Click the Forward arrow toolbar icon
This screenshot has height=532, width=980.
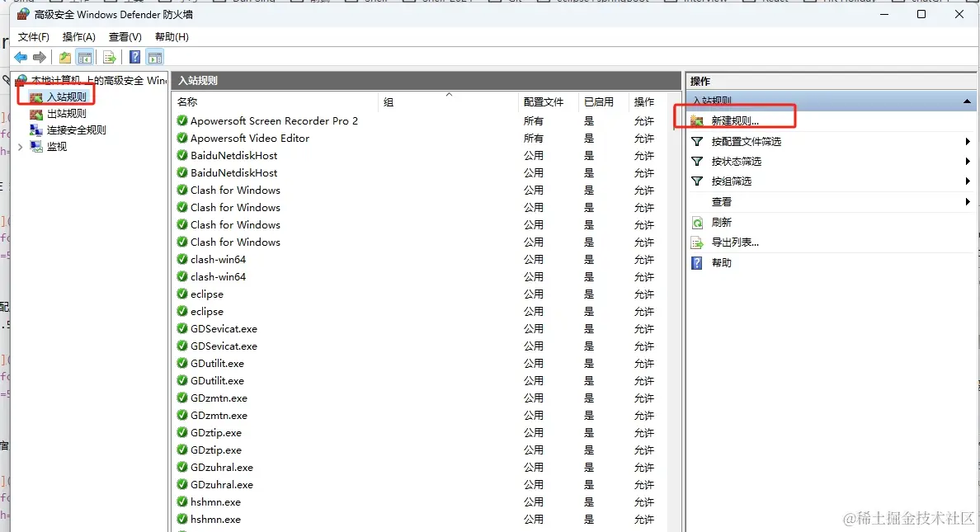(40, 58)
